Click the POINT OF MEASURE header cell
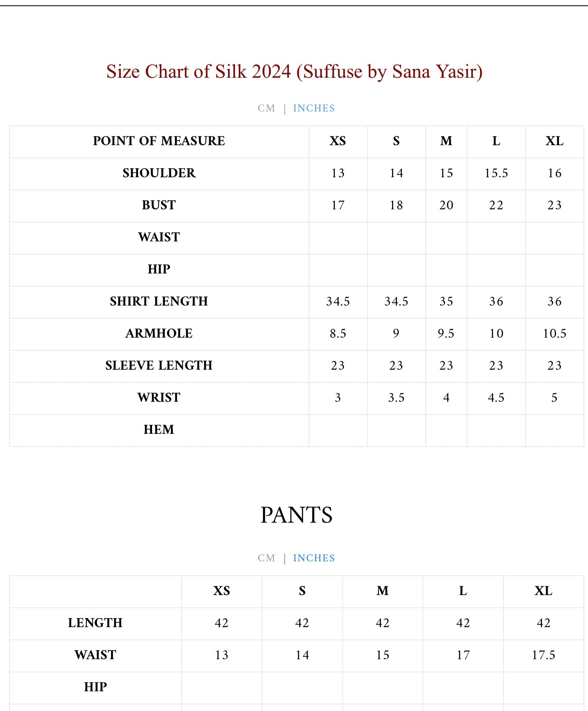The width and height of the screenshot is (588, 711). pos(159,141)
